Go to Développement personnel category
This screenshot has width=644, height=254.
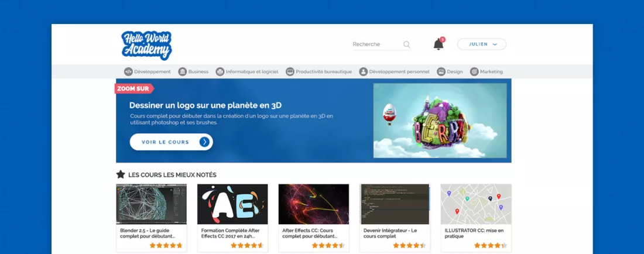[x=395, y=71]
